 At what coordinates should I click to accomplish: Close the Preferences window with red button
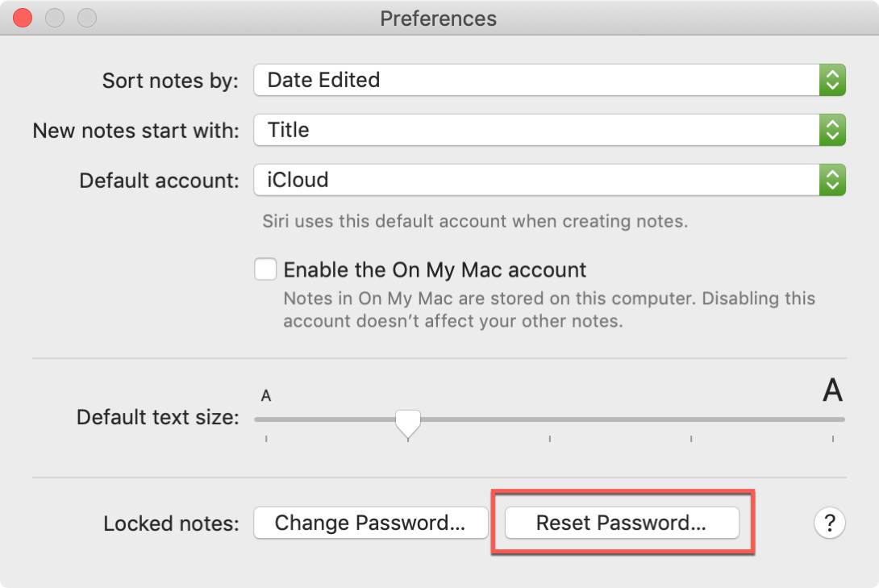tap(23, 18)
